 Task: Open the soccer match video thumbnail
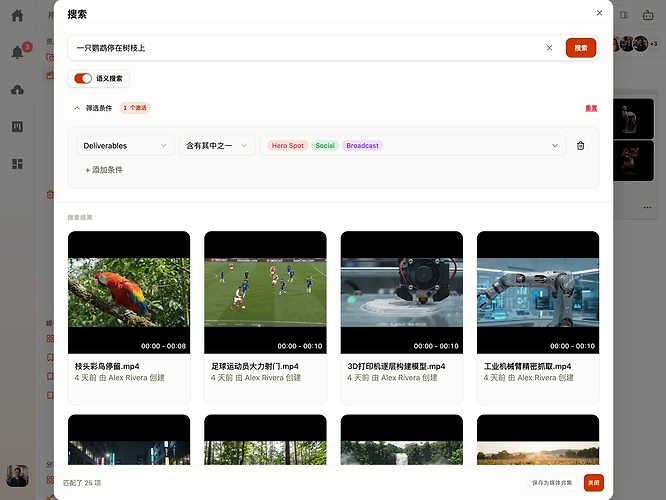click(x=265, y=292)
